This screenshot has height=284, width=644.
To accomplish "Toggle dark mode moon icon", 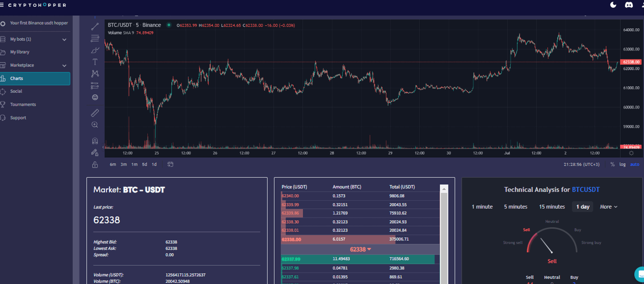I will [x=613, y=5].
